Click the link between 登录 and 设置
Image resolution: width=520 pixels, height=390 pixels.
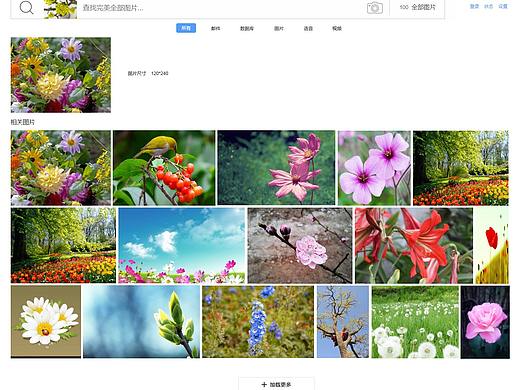(489, 6)
